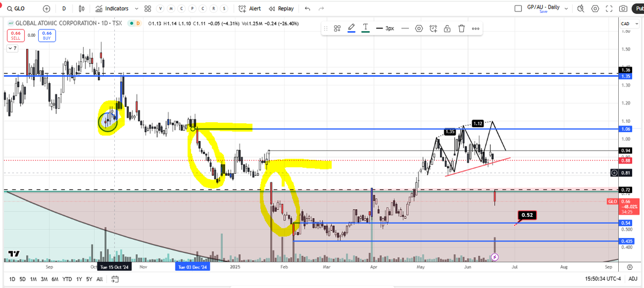Viewport: 644px width, 288px height.
Task: Select the 5Y time range
Action: (90, 279)
